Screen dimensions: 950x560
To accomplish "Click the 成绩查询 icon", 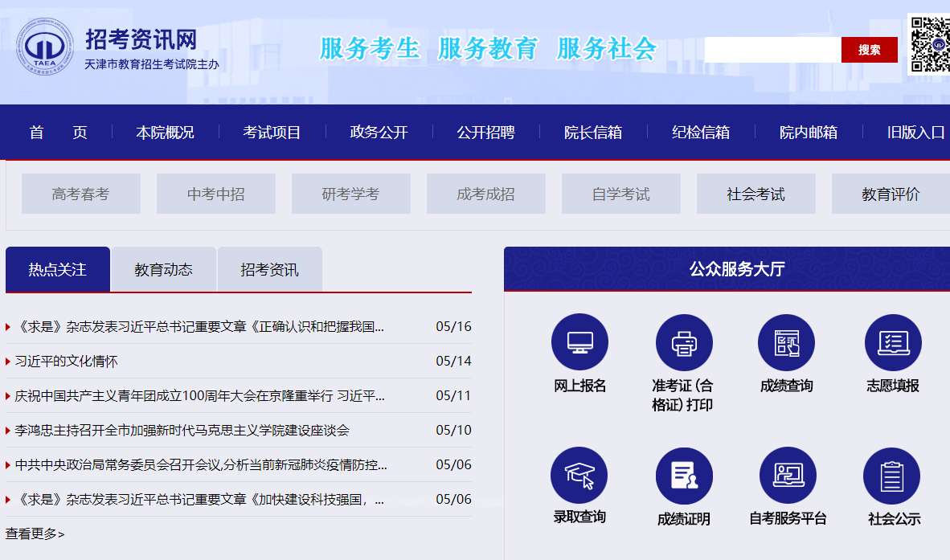I will (786, 342).
